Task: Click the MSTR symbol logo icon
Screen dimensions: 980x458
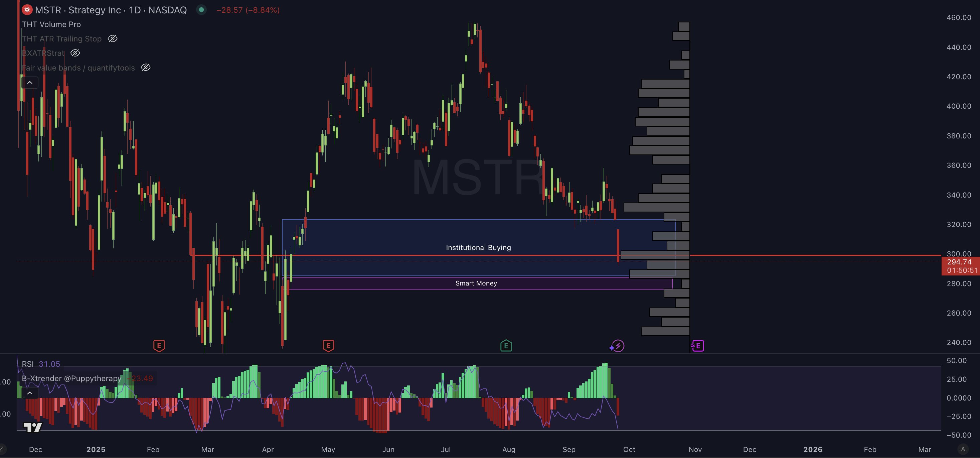Action: point(27,10)
